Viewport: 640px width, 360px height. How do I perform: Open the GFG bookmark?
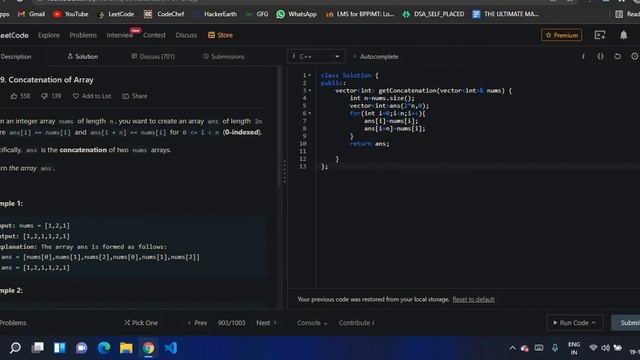[x=257, y=14]
